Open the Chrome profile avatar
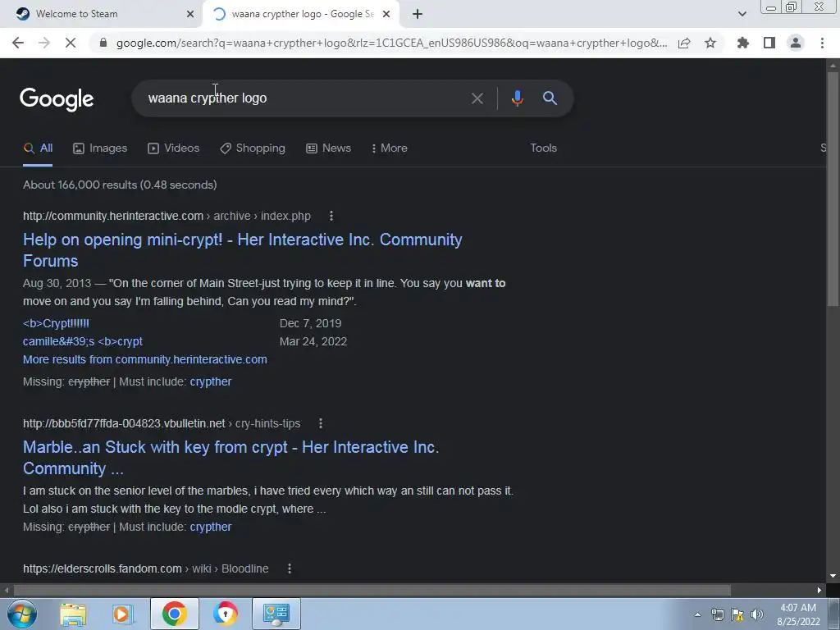 point(796,43)
